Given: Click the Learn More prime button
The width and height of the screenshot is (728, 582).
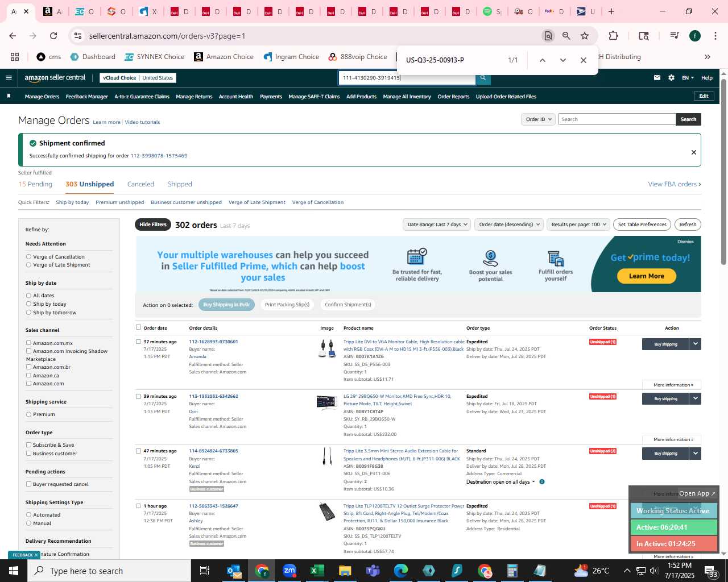Looking at the screenshot, I should [x=646, y=276].
